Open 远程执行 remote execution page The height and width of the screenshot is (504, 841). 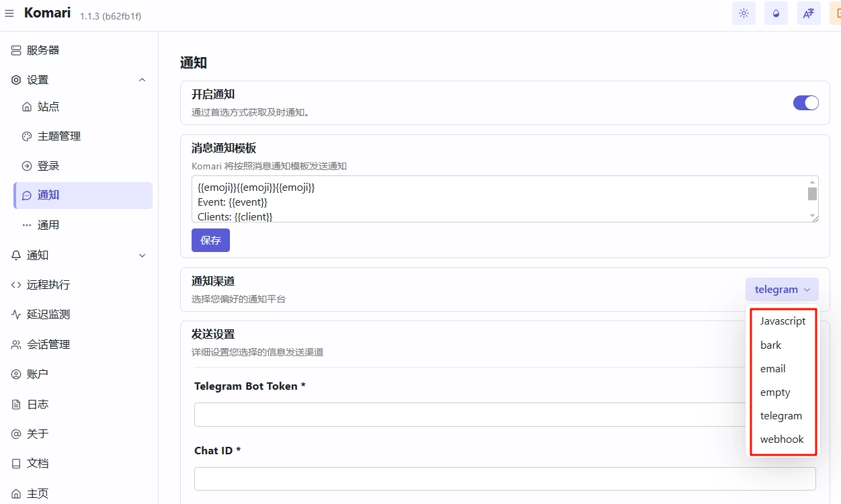click(48, 285)
